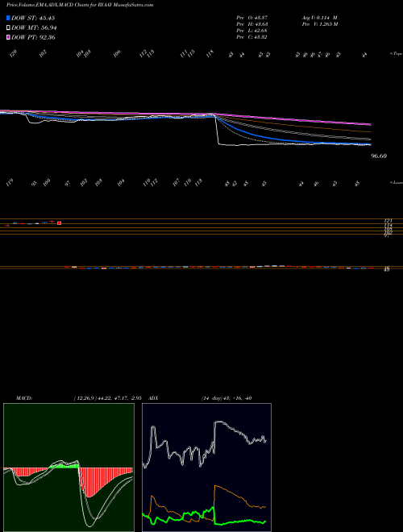Click the 114 price level label
This screenshot has width=403, height=532.
(x=388, y=225)
